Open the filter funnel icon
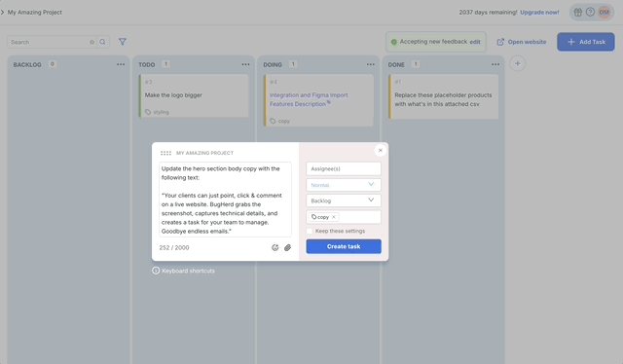 click(123, 42)
